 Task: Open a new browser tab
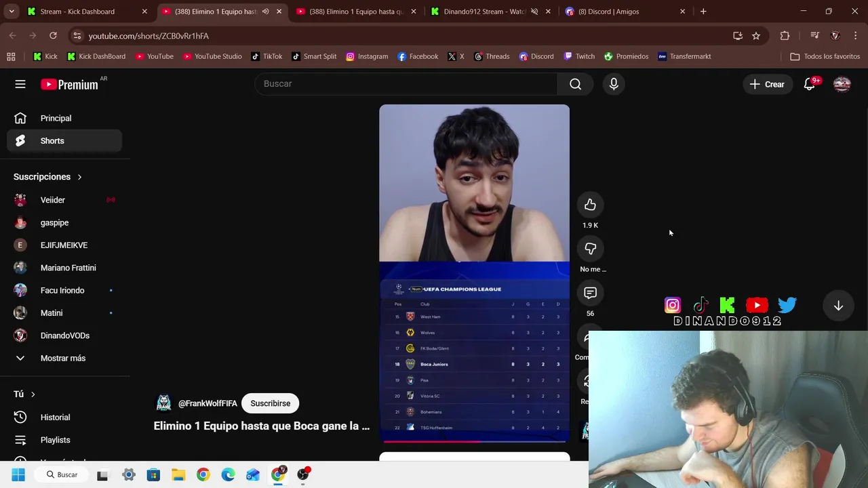click(x=703, y=12)
